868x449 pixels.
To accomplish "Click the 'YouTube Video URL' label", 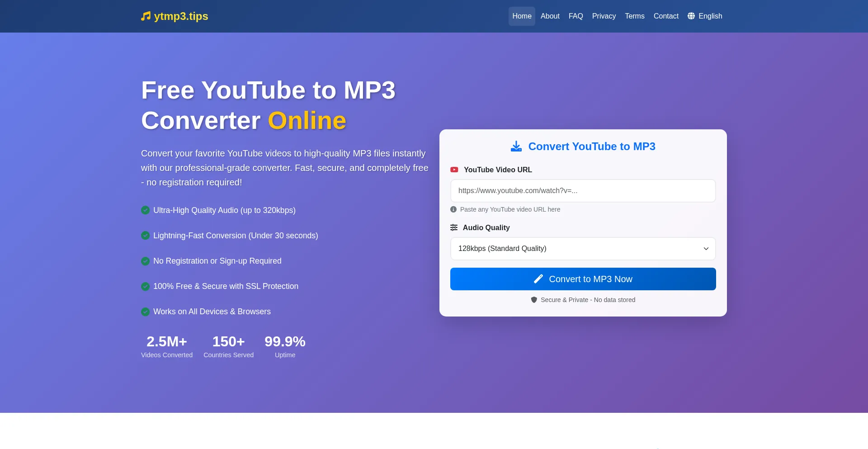I will [x=498, y=170].
